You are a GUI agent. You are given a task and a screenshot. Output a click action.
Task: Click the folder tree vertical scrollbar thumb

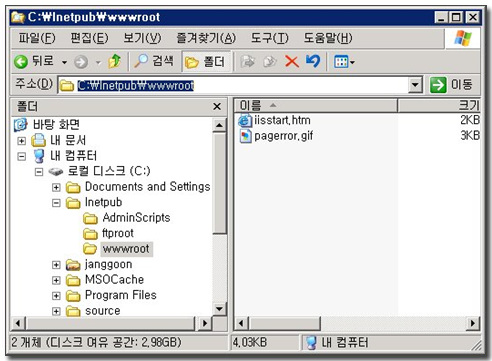tap(219, 183)
